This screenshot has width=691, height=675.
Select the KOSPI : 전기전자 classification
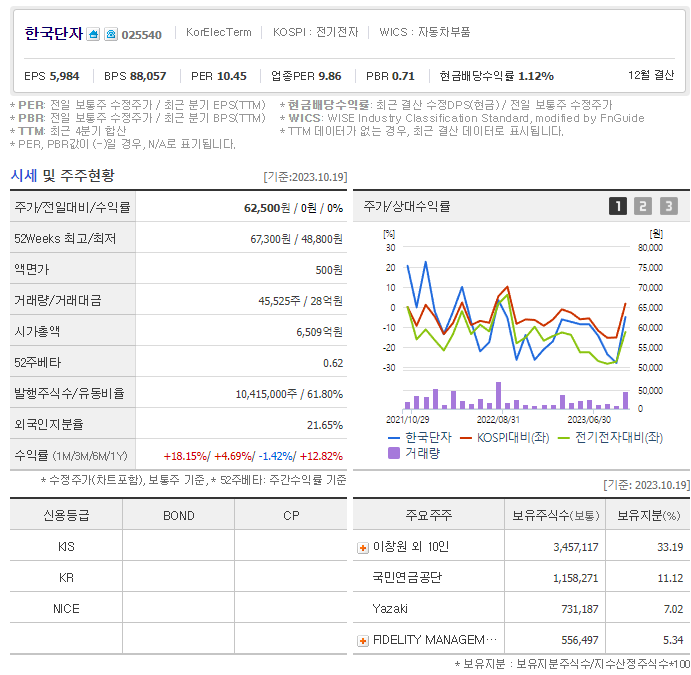pos(316,32)
